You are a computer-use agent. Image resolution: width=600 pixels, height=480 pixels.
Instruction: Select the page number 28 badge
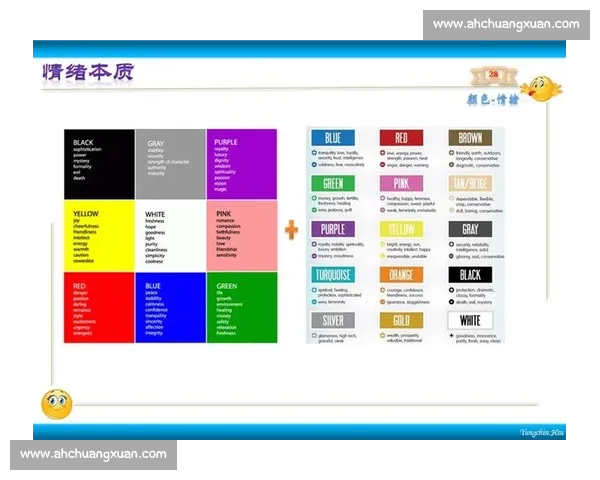(x=493, y=76)
